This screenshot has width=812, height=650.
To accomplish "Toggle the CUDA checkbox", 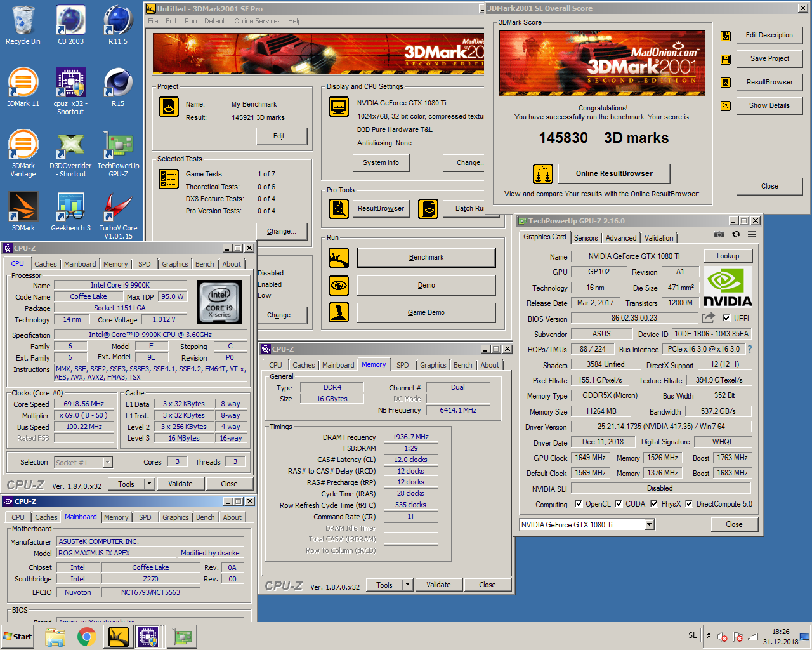I will (619, 503).
